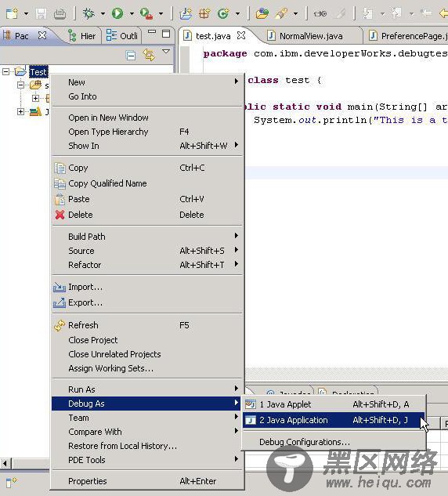Click the green Run button icon
This screenshot has height=496, width=448.
117,13
